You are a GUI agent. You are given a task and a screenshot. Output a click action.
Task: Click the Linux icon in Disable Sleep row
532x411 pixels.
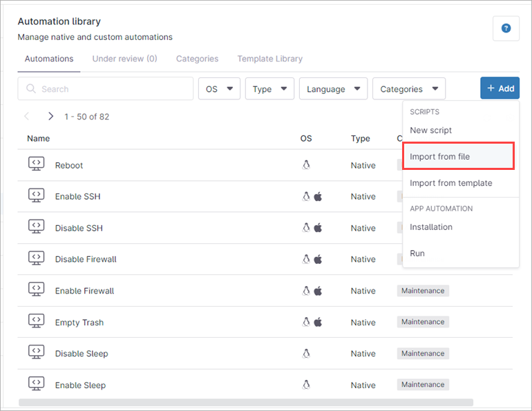point(306,354)
